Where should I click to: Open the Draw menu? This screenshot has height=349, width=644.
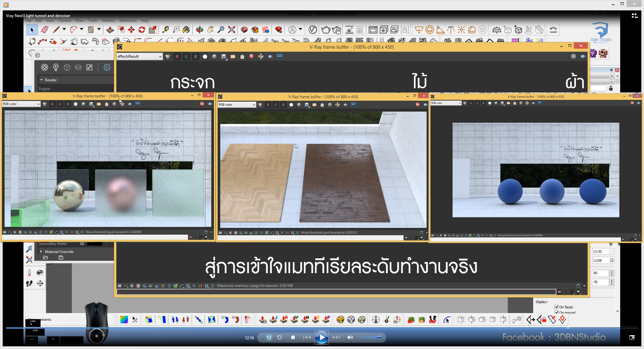pyautogui.click(x=79, y=20)
